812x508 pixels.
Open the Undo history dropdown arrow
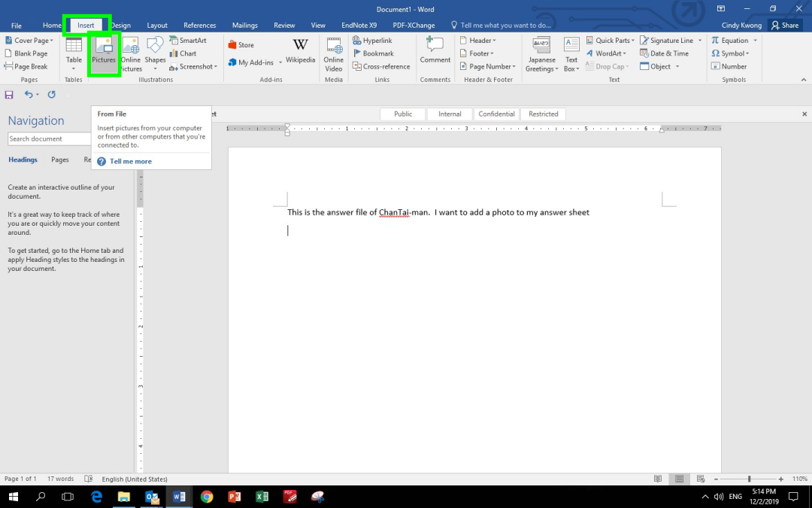pyautogui.click(x=38, y=94)
